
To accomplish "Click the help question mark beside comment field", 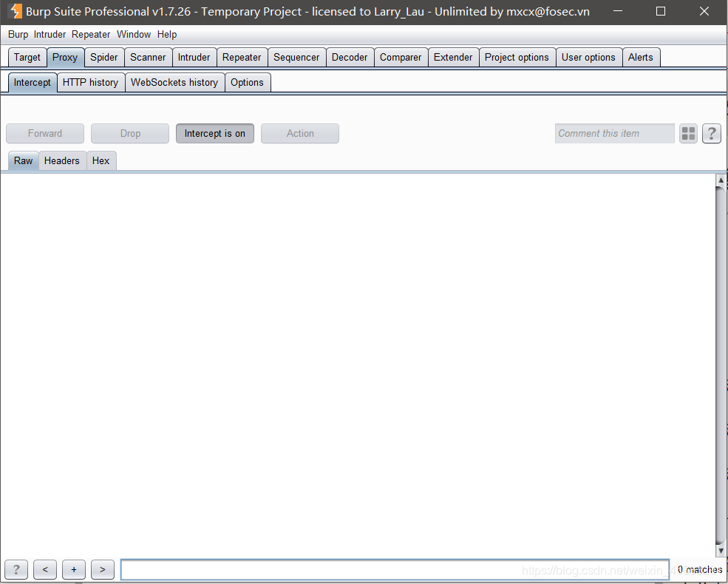I will pyautogui.click(x=711, y=134).
